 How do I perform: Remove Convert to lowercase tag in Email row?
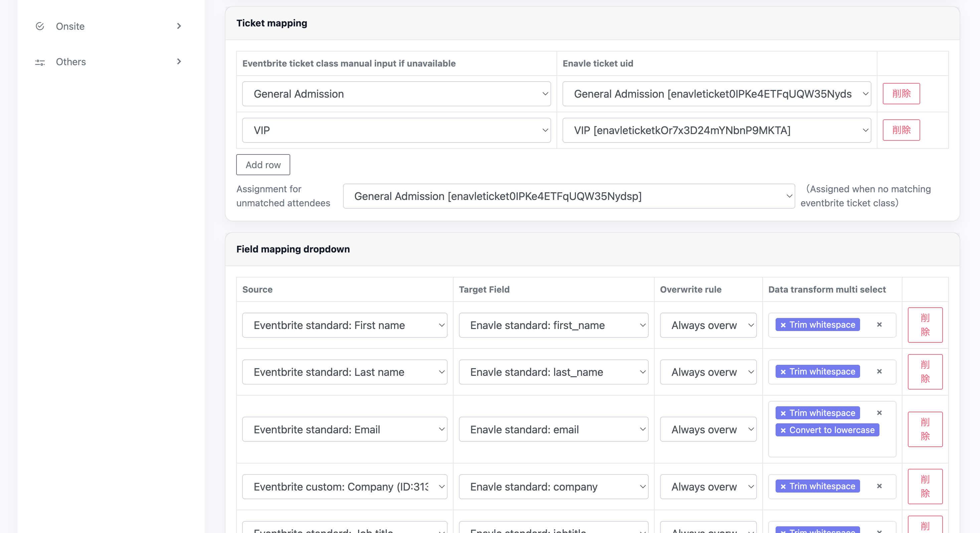click(783, 430)
